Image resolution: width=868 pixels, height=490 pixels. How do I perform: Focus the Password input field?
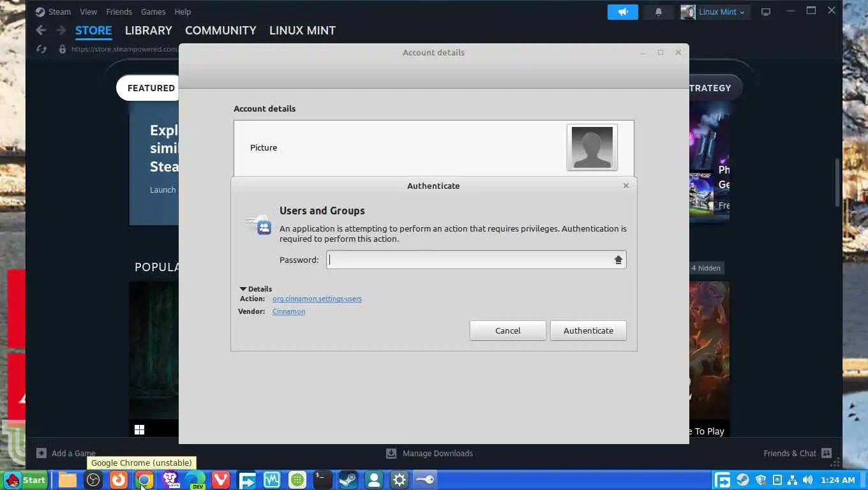pos(476,260)
